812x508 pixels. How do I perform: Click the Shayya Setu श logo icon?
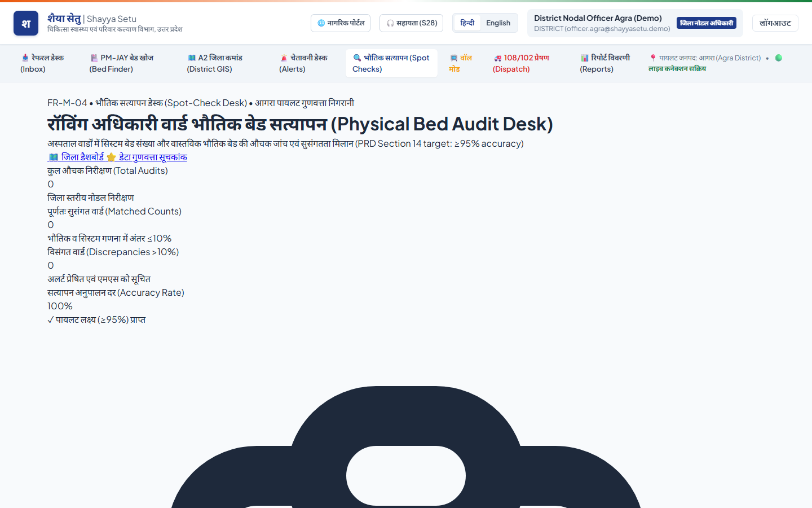pos(26,23)
